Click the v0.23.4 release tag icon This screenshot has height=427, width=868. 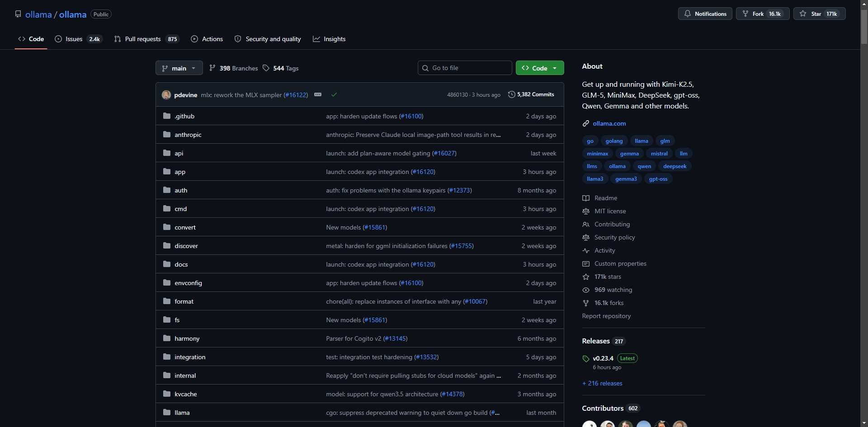pos(586,359)
